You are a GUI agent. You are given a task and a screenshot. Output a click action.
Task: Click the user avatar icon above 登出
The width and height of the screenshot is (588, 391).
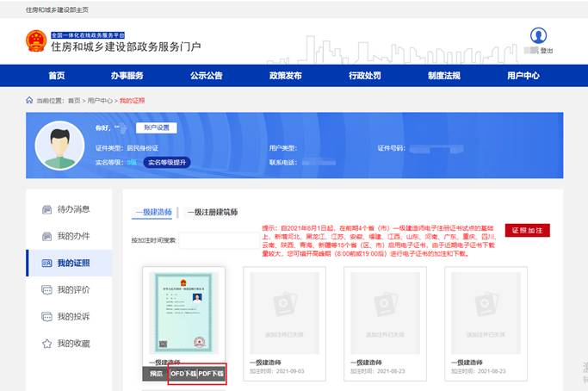539,35
